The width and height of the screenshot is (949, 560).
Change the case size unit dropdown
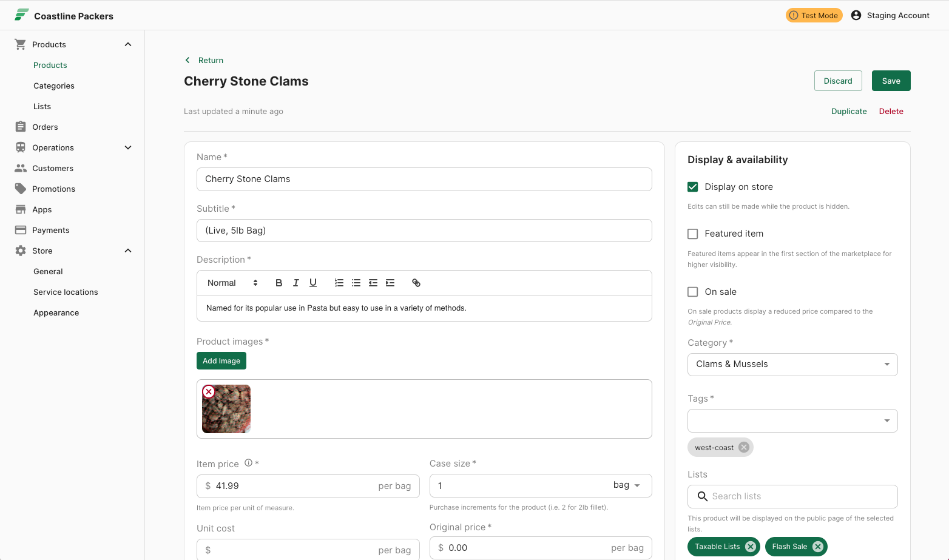point(627,485)
